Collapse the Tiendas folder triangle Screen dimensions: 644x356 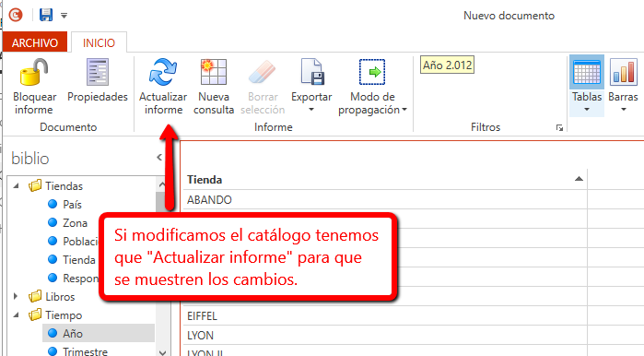16,185
